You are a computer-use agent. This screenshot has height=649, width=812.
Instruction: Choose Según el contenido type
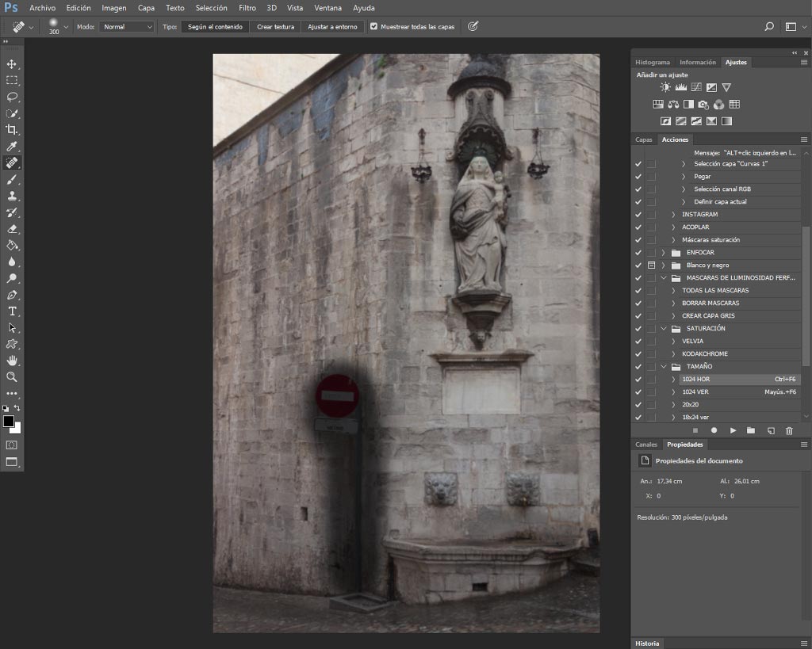point(215,26)
